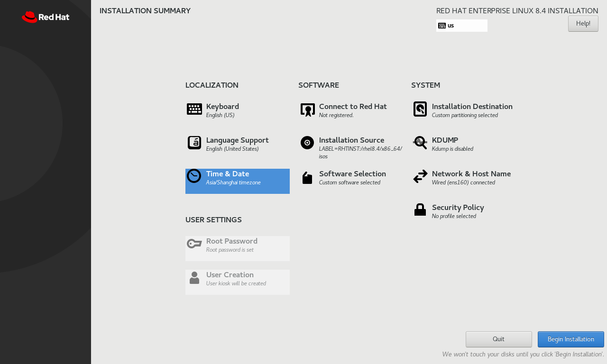
Task: Click the 'us' keyboard layout indicator
Action: click(461, 26)
